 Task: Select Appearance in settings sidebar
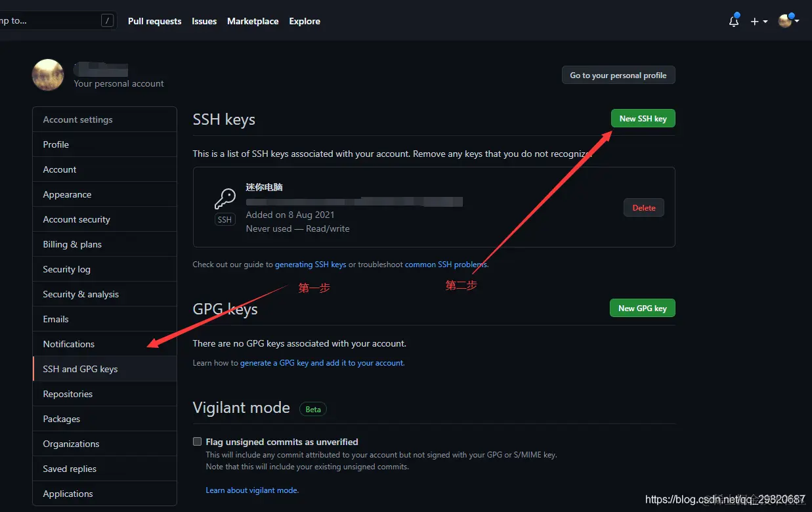point(104,194)
